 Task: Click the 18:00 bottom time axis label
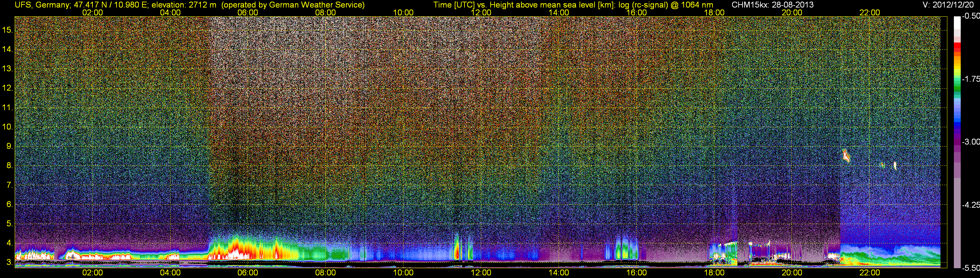click(x=714, y=273)
